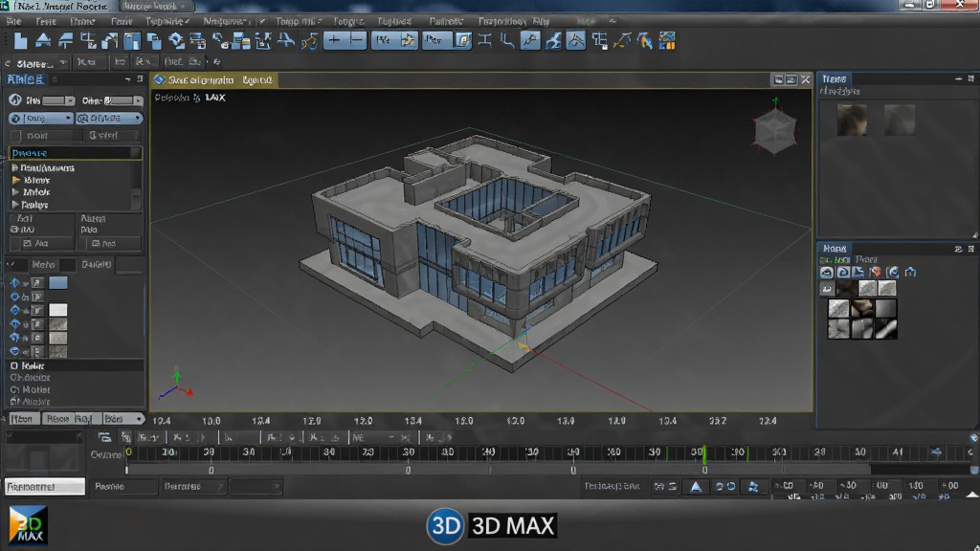Toggle visibility diamond of the white swatch layer row

click(15, 311)
